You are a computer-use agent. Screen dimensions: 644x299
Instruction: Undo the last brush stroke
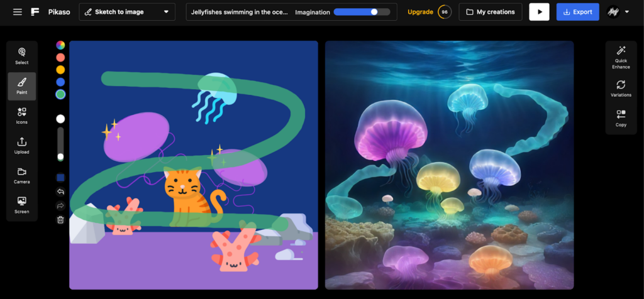click(x=60, y=192)
